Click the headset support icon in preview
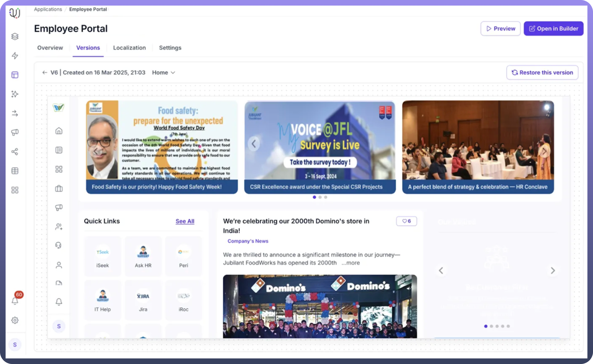This screenshot has width=593, height=364. tap(59, 245)
